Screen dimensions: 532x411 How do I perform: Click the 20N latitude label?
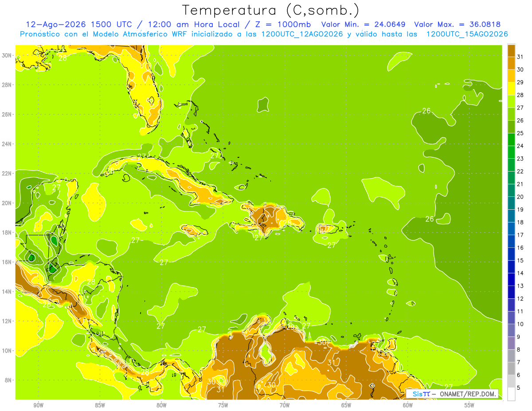coord(8,203)
